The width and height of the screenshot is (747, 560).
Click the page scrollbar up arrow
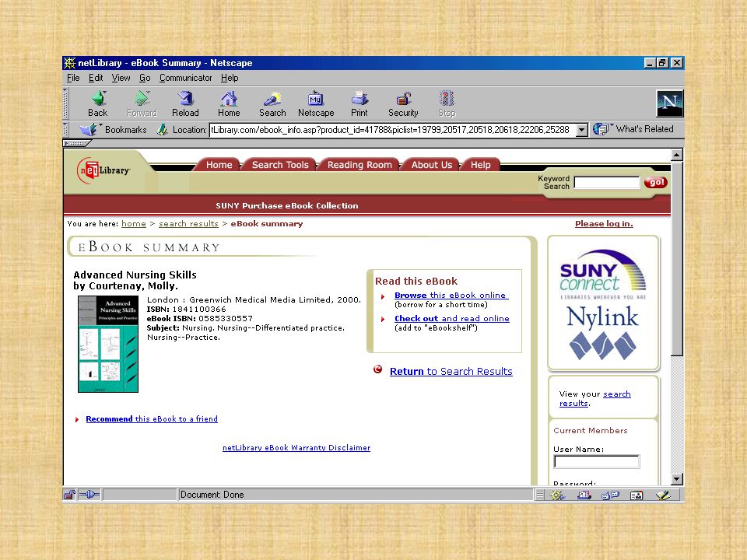point(677,155)
